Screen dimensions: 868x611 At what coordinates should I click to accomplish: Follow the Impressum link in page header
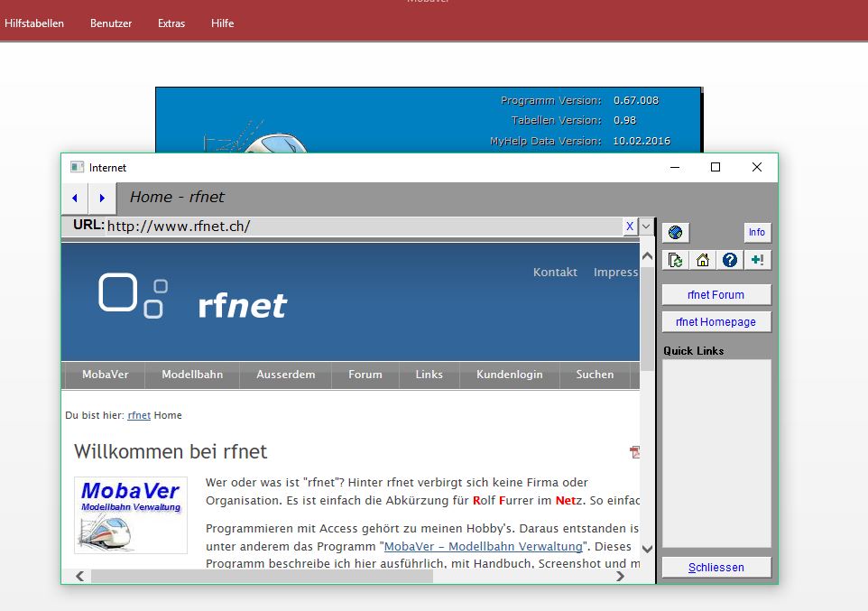pyautogui.click(x=616, y=272)
